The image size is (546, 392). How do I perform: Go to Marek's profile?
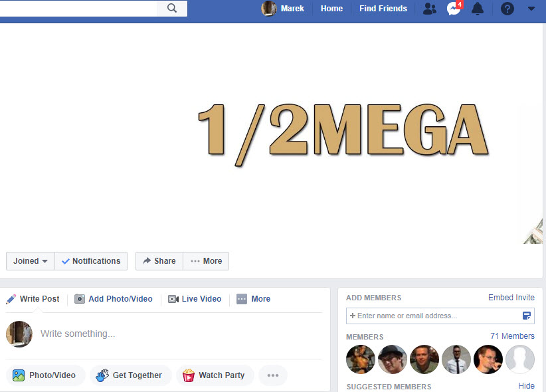(x=292, y=9)
